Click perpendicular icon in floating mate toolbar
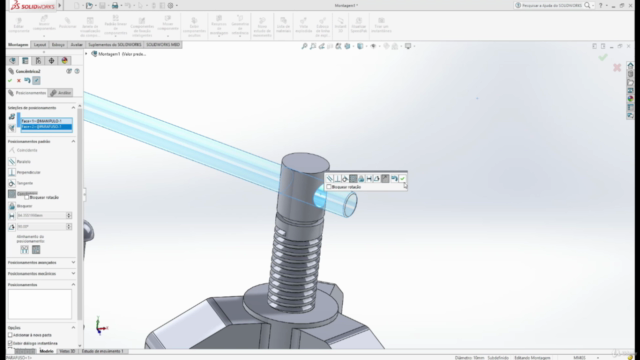 pos(338,178)
